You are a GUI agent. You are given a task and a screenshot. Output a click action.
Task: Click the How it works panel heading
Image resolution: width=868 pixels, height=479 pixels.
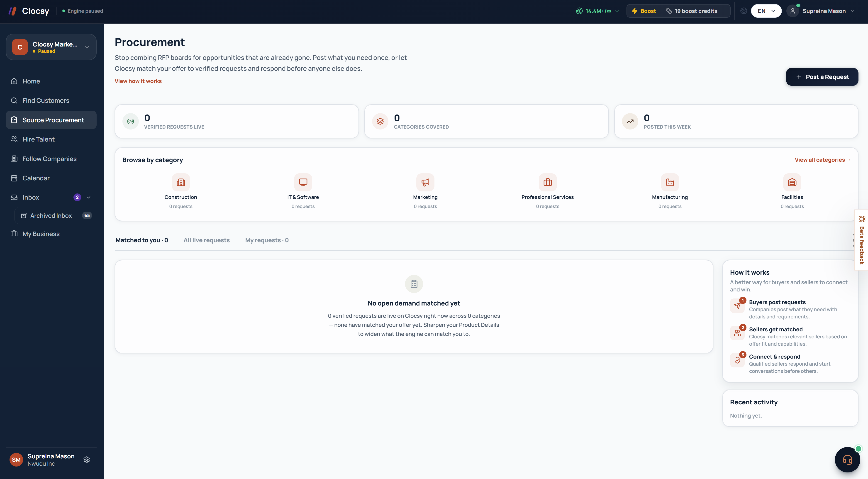coord(750,272)
